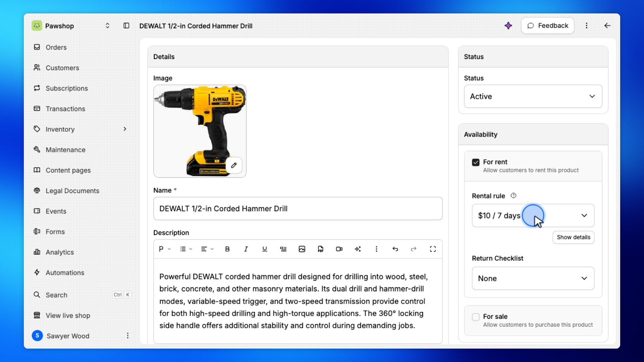
Task: Show help for Rental rule
Action: coord(513,196)
